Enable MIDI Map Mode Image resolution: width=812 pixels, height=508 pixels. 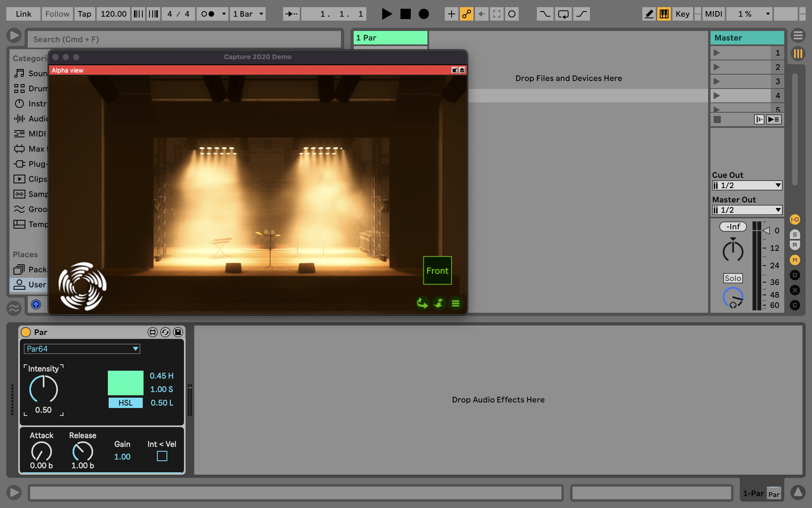point(713,14)
